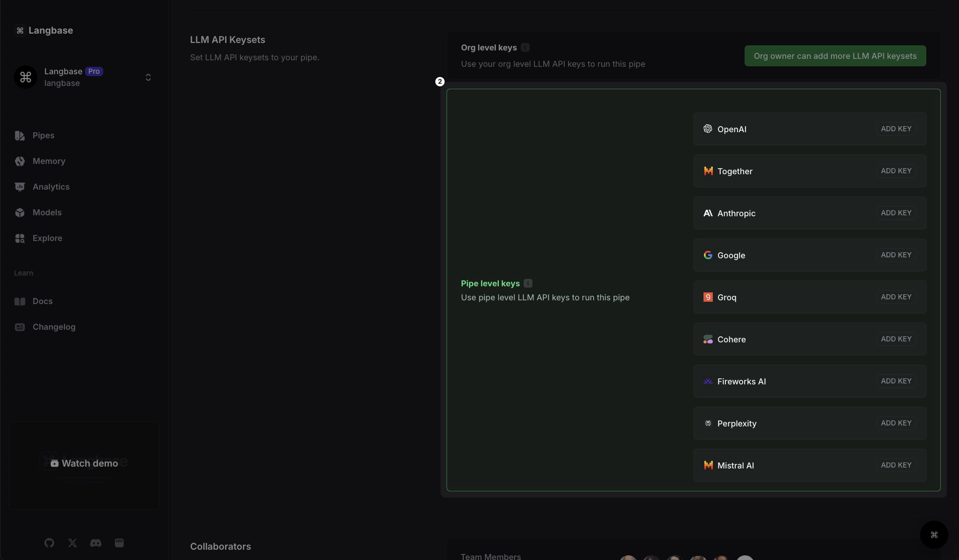
Task: Expand the Langbase organization switcher
Action: 148,77
